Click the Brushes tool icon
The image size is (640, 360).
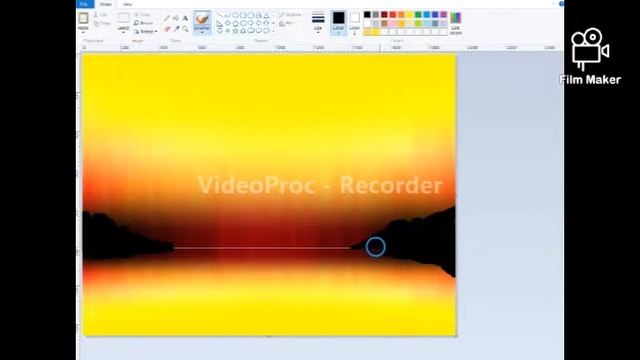(x=202, y=19)
